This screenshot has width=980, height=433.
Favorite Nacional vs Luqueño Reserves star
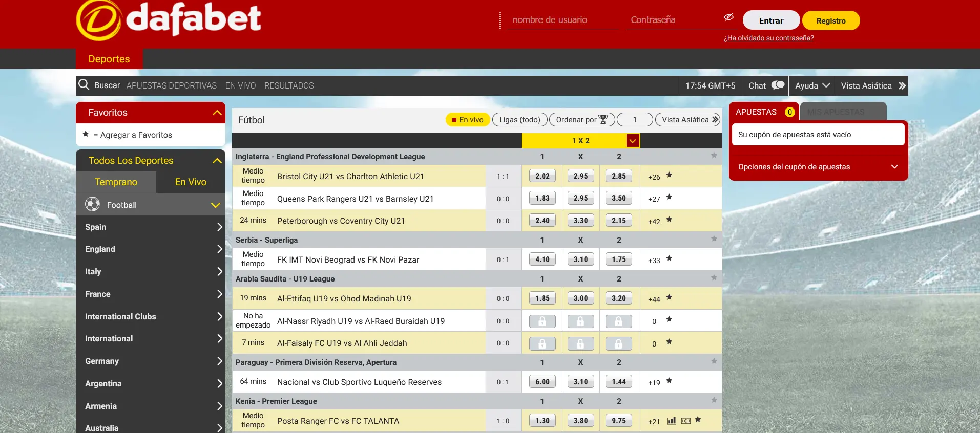[x=669, y=381]
